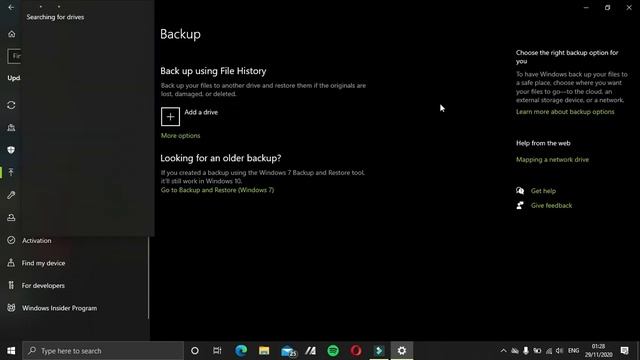Screen dimensions: 640x360
Task: Open the Windows Start menu
Action: [x=11, y=351]
